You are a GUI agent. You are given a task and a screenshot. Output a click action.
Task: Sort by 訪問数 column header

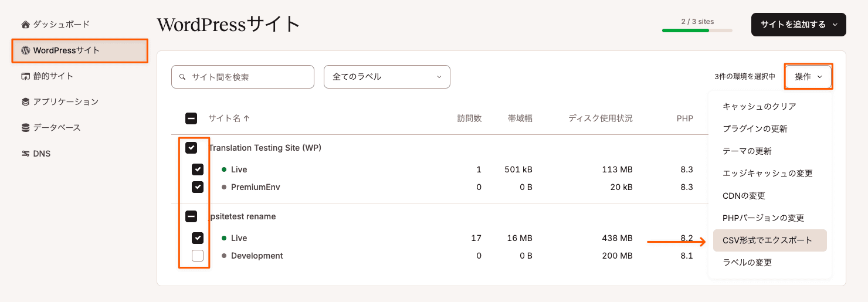click(469, 118)
